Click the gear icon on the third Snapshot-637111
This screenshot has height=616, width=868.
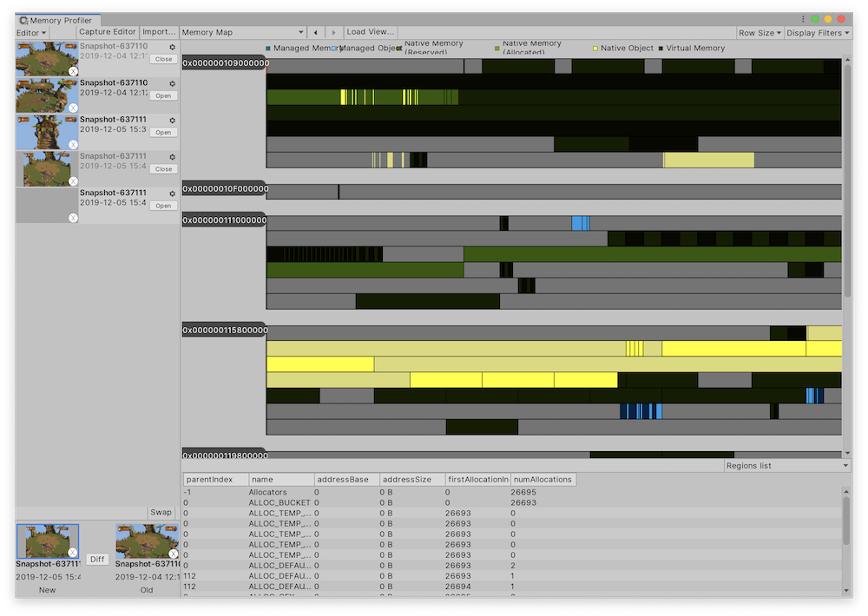point(172,193)
